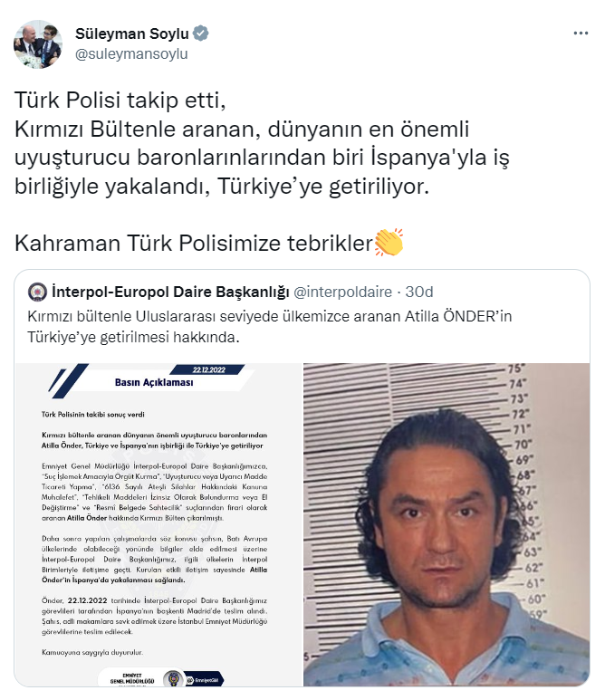Click the blue verified badge icon
605x700 pixels.
click(x=201, y=34)
